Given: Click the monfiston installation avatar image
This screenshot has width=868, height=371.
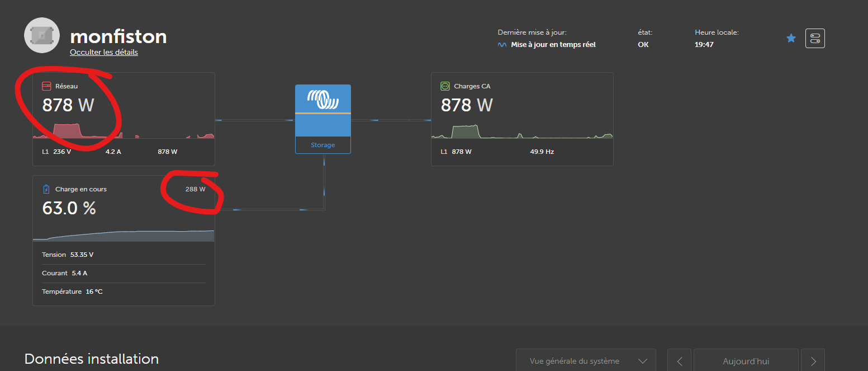Looking at the screenshot, I should point(42,35).
